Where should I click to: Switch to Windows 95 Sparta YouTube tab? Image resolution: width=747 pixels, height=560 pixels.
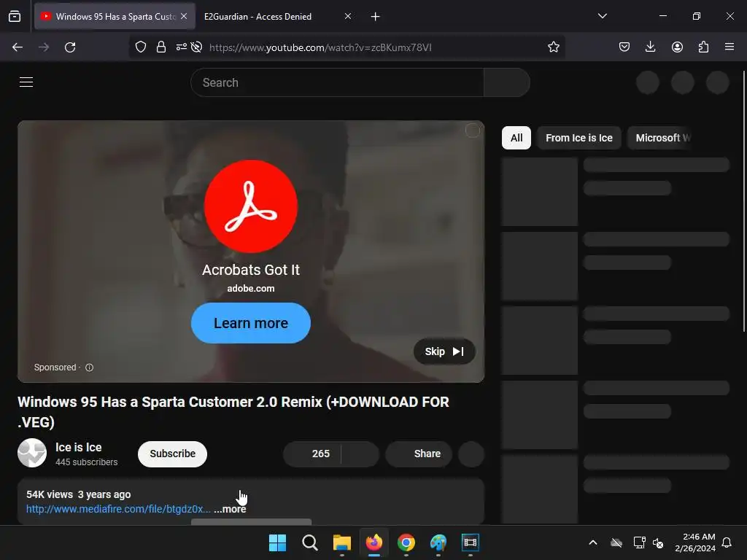pos(115,16)
